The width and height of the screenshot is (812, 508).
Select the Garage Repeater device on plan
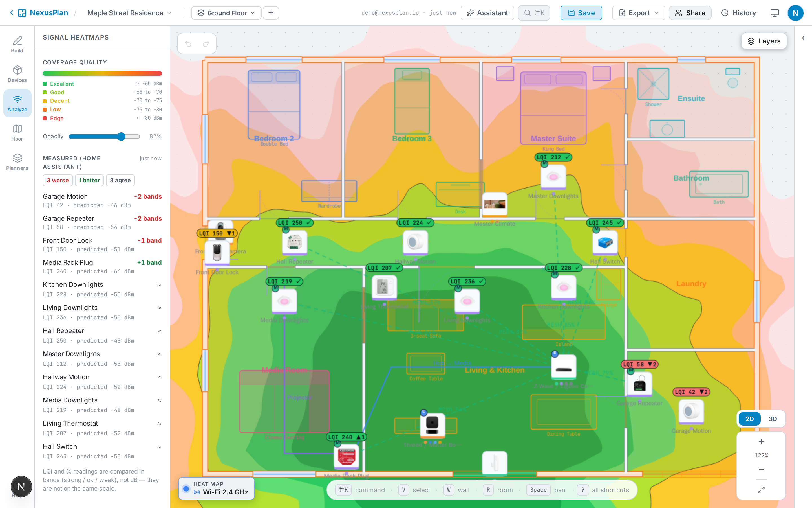tap(639, 384)
